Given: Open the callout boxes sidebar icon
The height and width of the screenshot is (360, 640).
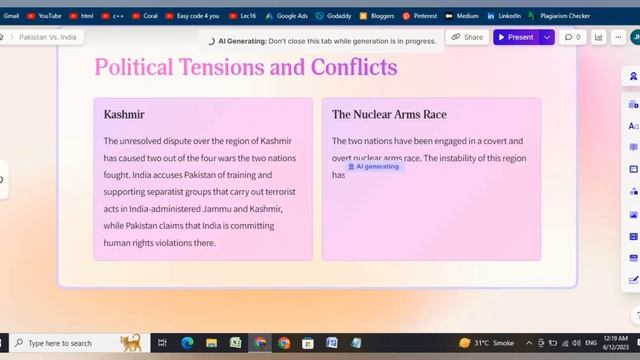Looking at the screenshot, I should point(633,147).
